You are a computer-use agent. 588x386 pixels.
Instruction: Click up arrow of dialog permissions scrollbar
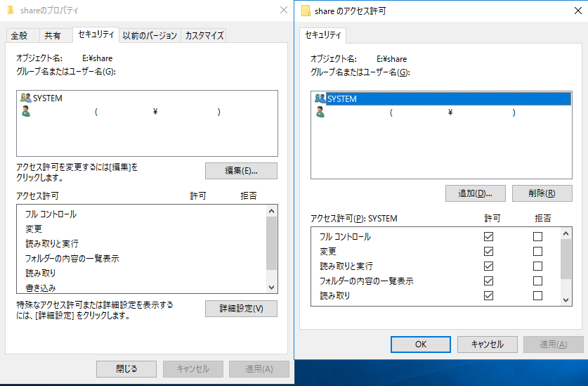[x=566, y=233]
